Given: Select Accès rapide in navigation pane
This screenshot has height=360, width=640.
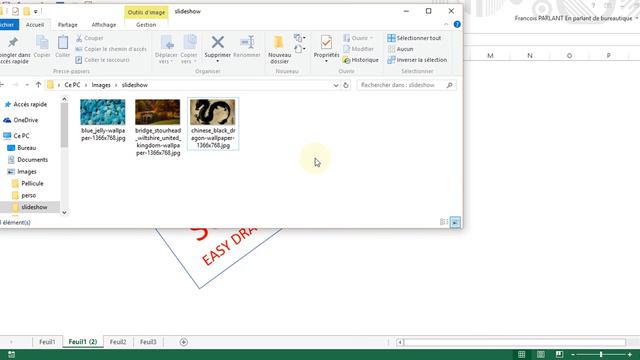Looking at the screenshot, I should click(30, 104).
